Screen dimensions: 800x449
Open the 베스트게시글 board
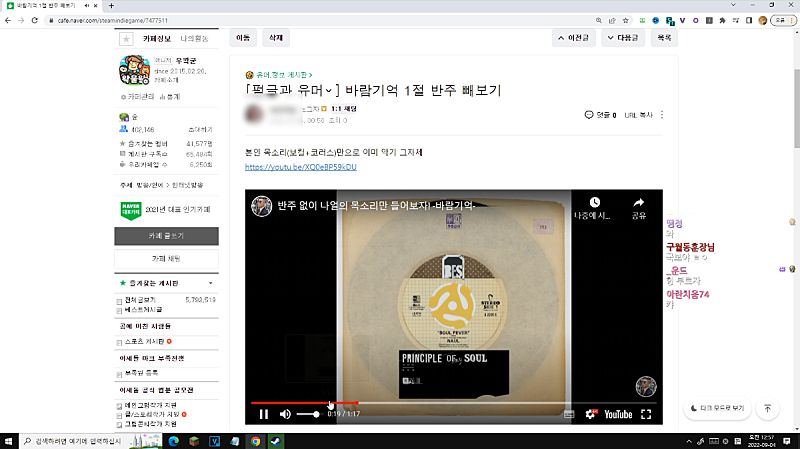[x=143, y=310]
